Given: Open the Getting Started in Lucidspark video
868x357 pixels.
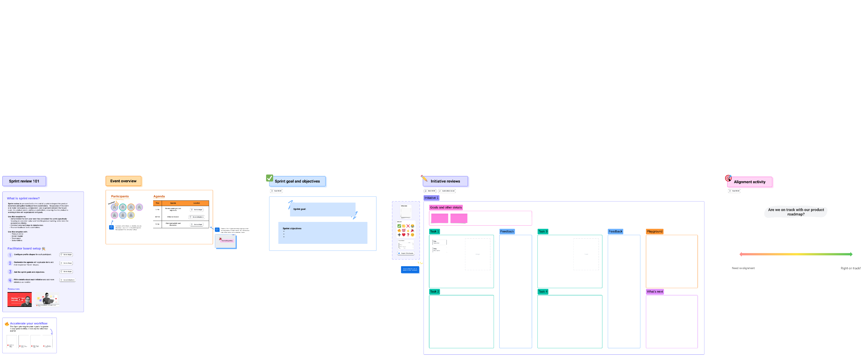Looking at the screenshot, I should click(20, 299).
